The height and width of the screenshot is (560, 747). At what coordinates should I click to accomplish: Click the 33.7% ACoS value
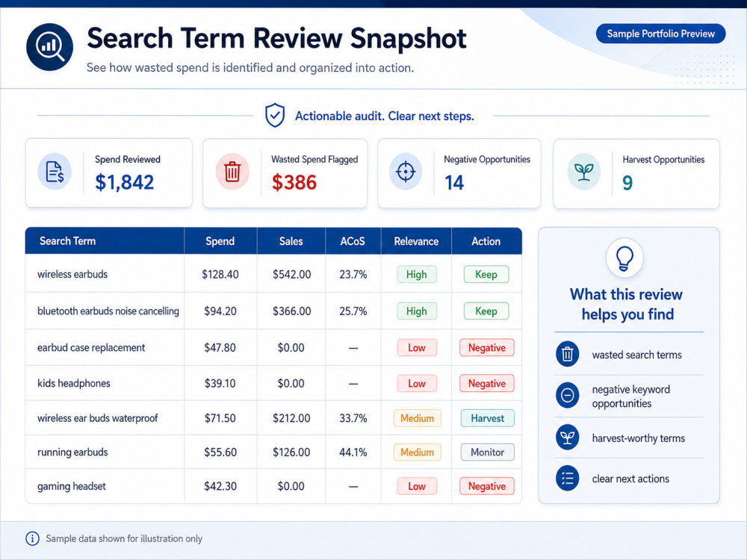(353, 418)
